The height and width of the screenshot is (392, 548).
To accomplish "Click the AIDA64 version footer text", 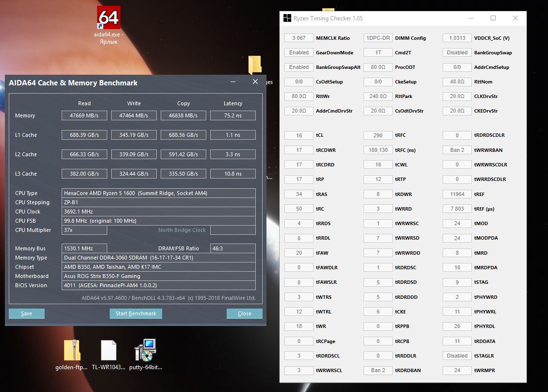I will (168, 298).
